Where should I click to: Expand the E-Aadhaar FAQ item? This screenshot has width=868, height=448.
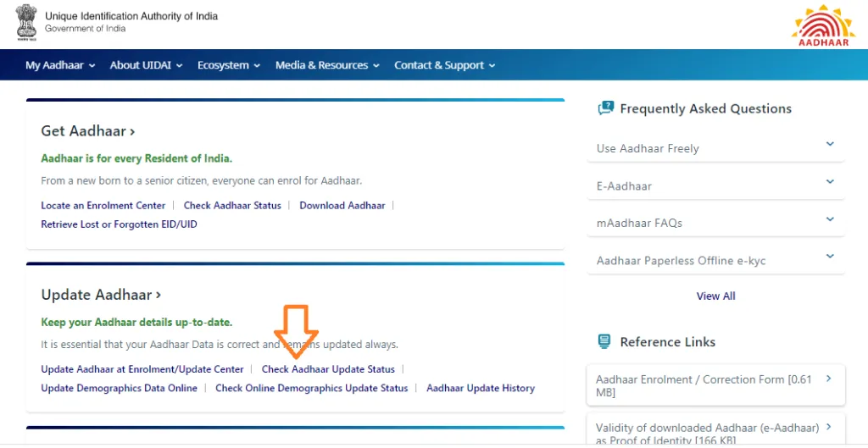(715, 185)
